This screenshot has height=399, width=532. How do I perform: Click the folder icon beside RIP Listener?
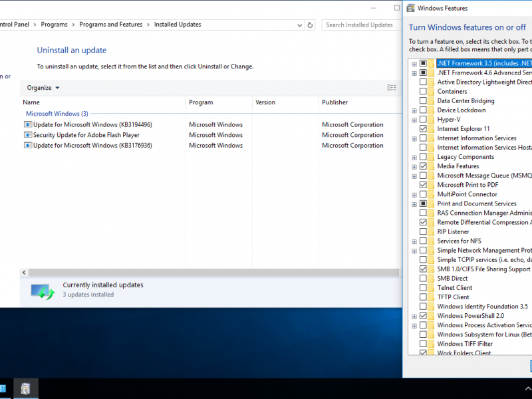[431, 231]
